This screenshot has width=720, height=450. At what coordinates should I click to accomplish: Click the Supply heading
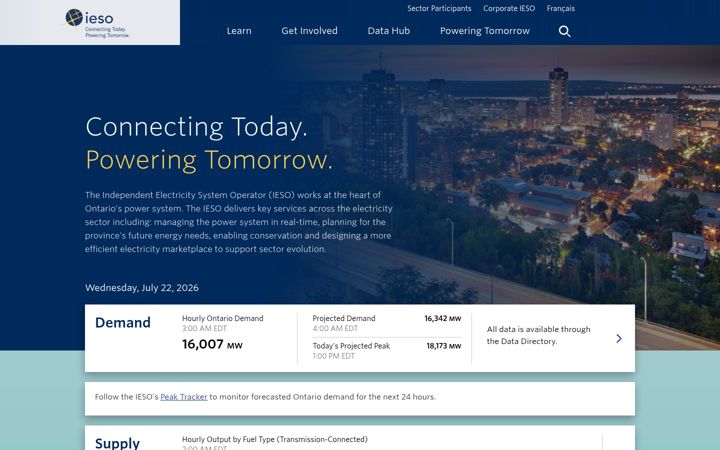[117, 443]
